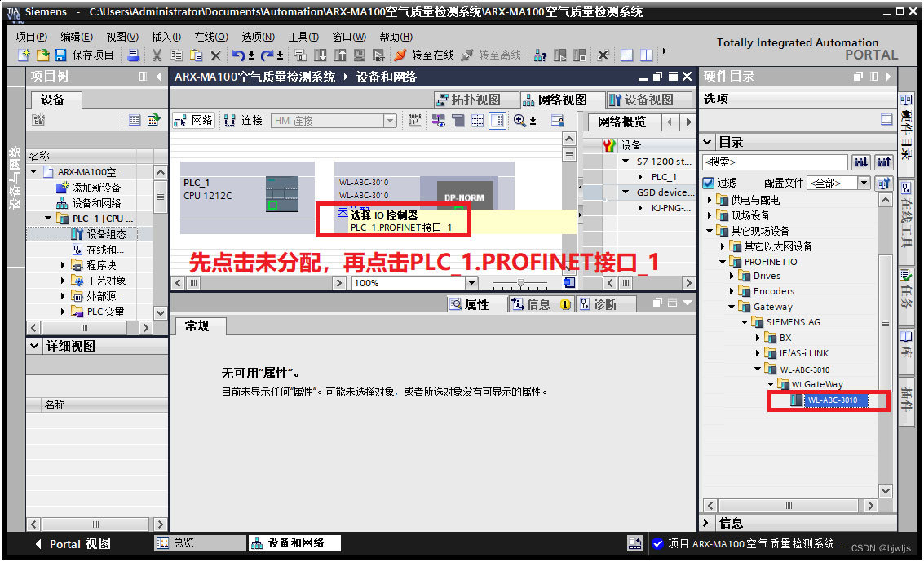Download to device toolbar icon
This screenshot has width=924, height=562.
[320, 55]
